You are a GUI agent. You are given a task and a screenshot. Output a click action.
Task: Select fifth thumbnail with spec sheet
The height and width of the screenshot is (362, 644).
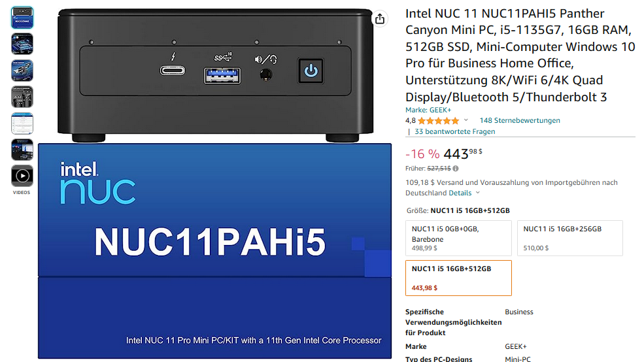click(22, 123)
